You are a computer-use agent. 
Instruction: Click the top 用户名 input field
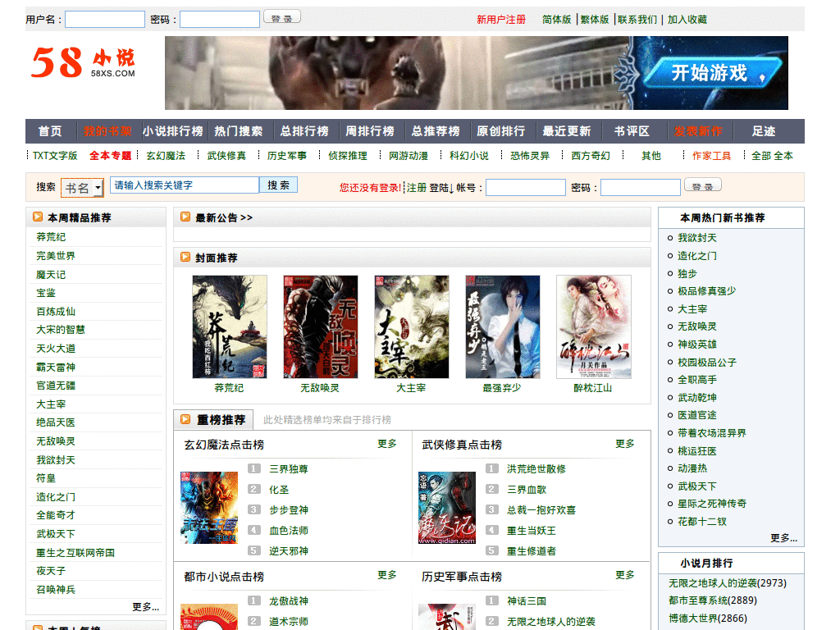coord(105,20)
